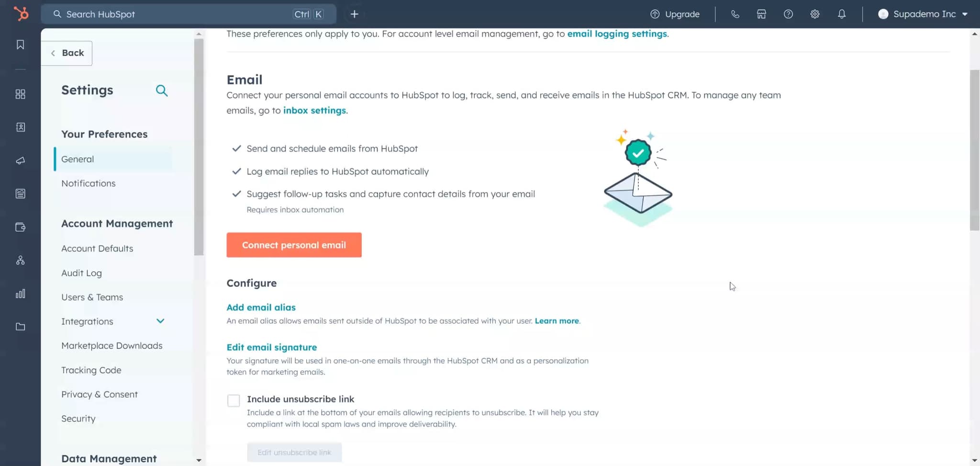Open the bookmarks icon in left sidebar
Viewport: 980px width, 466px height.
pyautogui.click(x=20, y=45)
